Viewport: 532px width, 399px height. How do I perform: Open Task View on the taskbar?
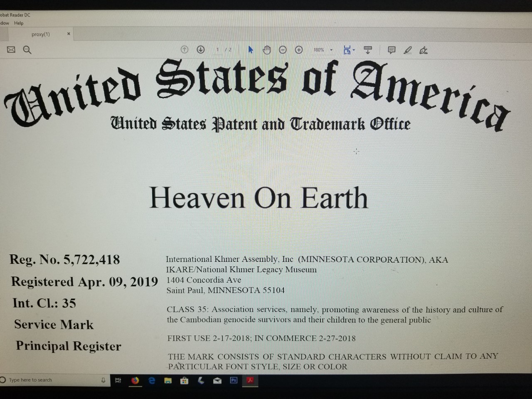118,380
